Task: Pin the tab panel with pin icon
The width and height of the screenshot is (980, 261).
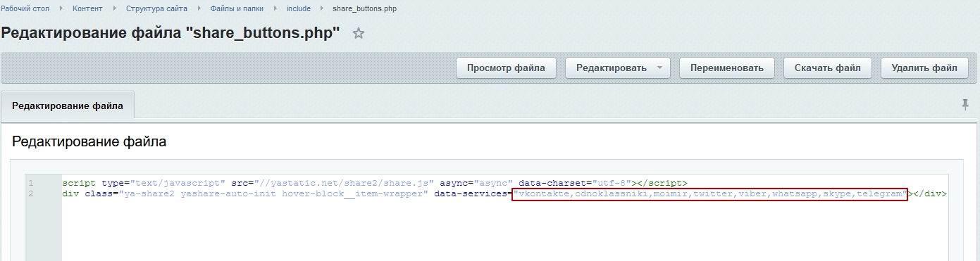Action: coord(965,104)
